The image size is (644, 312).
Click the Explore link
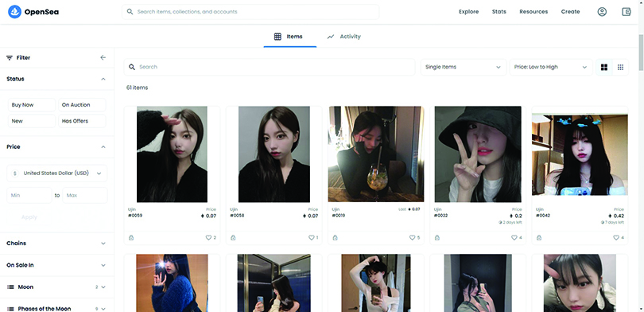pyautogui.click(x=468, y=12)
